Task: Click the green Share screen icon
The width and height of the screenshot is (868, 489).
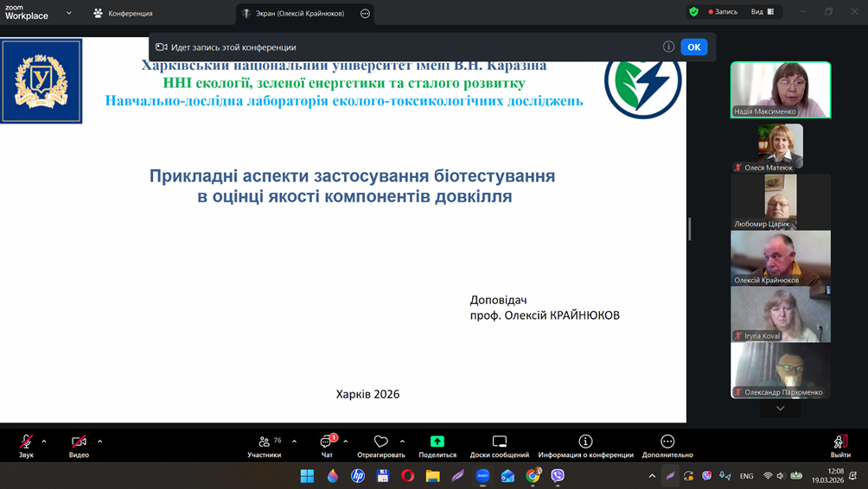Action: coord(437,441)
